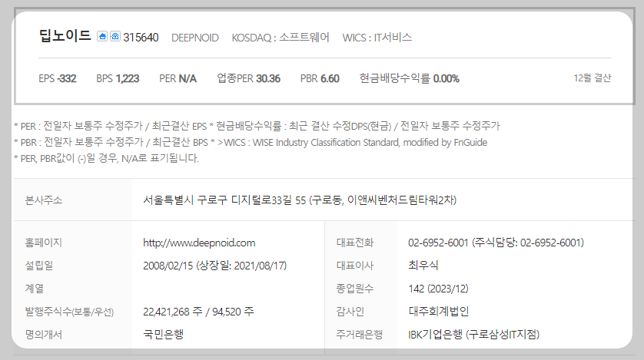
Task: Click the 홈페이지 label
Action: coord(44,243)
